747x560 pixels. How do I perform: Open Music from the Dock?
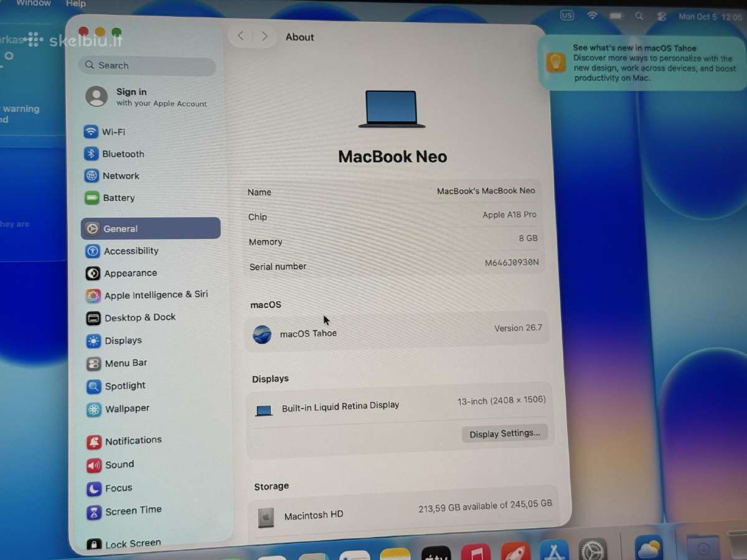[x=476, y=552]
